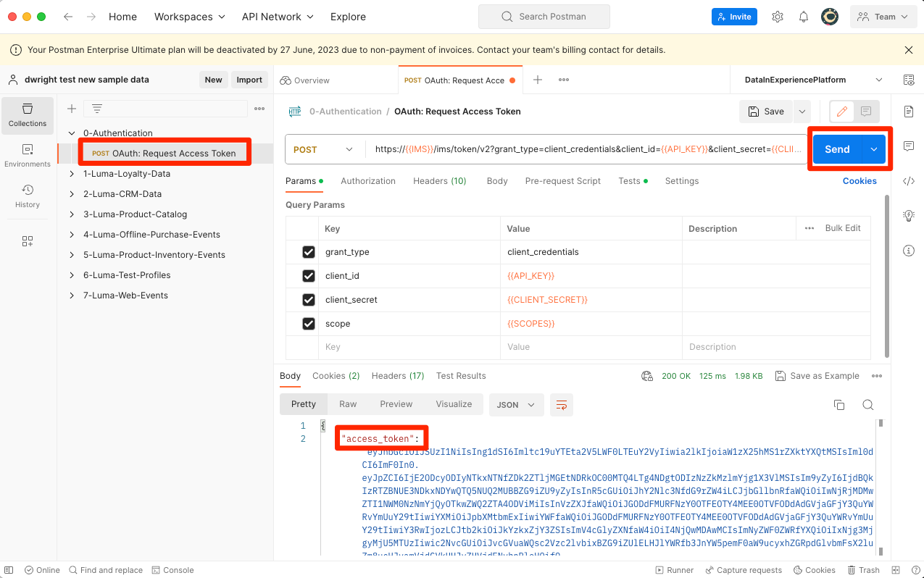Open Bulk Edit for parameters

pyautogui.click(x=843, y=228)
